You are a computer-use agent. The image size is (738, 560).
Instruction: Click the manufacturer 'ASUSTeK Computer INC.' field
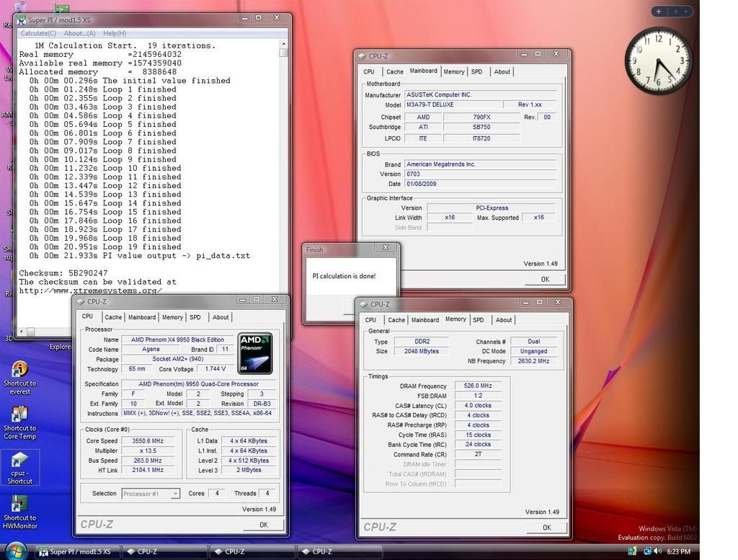click(480, 94)
